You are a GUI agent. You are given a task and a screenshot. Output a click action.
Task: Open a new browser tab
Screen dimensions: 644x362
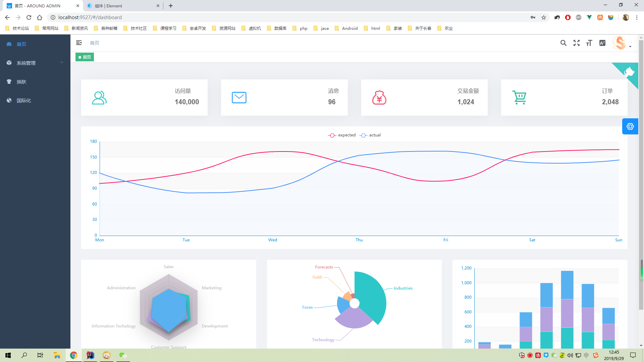[171, 6]
